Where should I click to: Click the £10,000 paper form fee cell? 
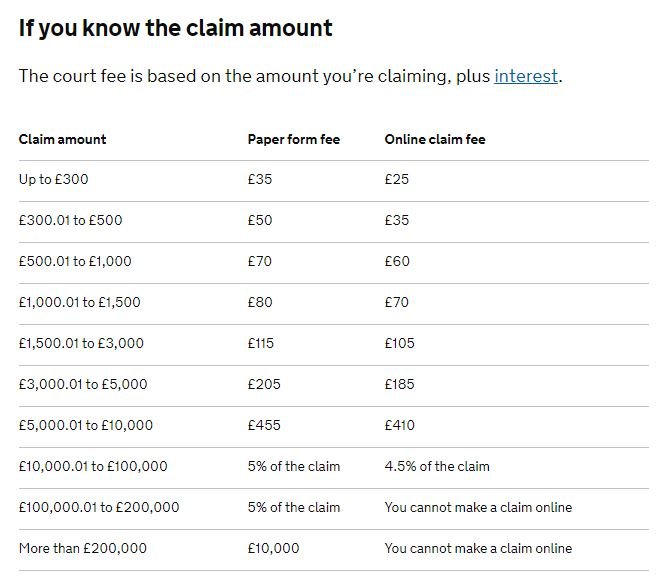(273, 548)
